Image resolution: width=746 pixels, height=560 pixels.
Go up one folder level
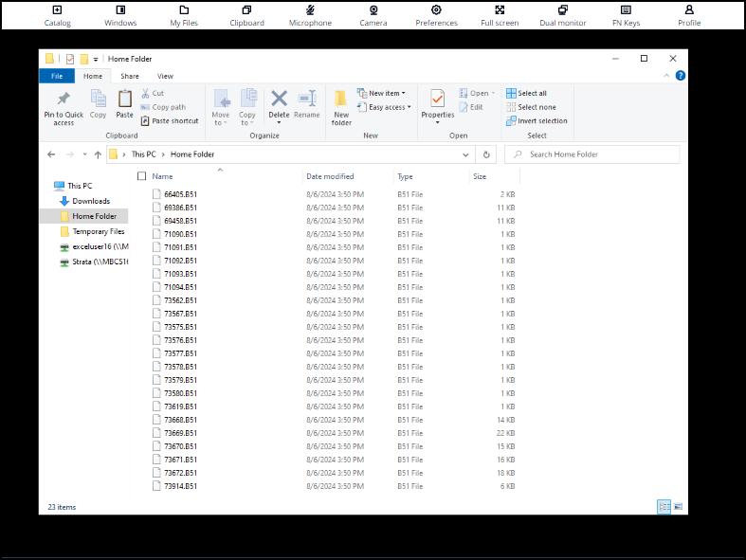[x=96, y=154]
